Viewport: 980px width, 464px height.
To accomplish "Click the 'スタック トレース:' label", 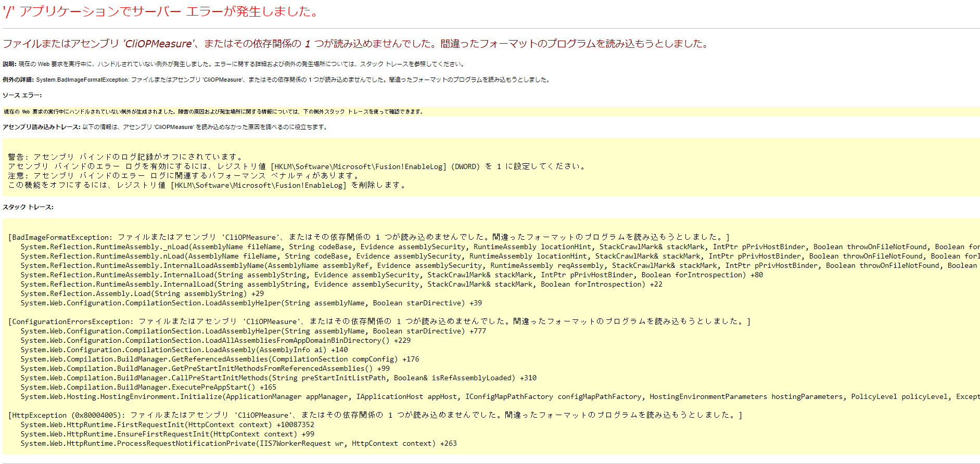I will point(28,207).
